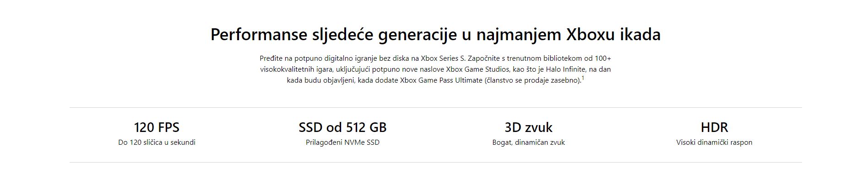This screenshot has width=868, height=179.
Task: Click the words Xbox Series S in paragraph
Action: coord(443,58)
